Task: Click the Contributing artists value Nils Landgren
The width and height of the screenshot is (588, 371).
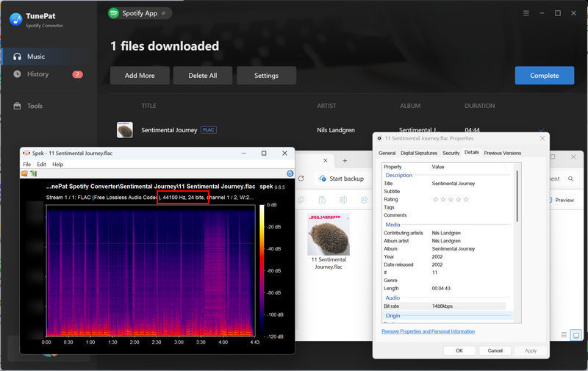Action: [446, 233]
